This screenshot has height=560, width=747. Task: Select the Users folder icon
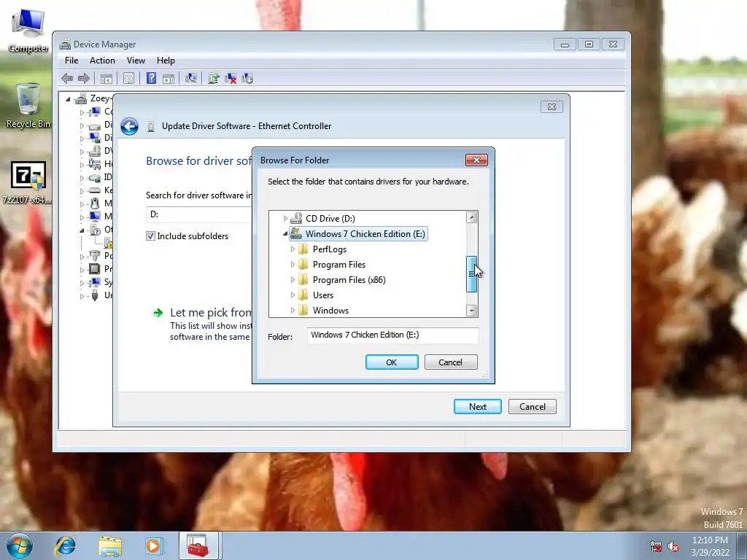point(303,295)
